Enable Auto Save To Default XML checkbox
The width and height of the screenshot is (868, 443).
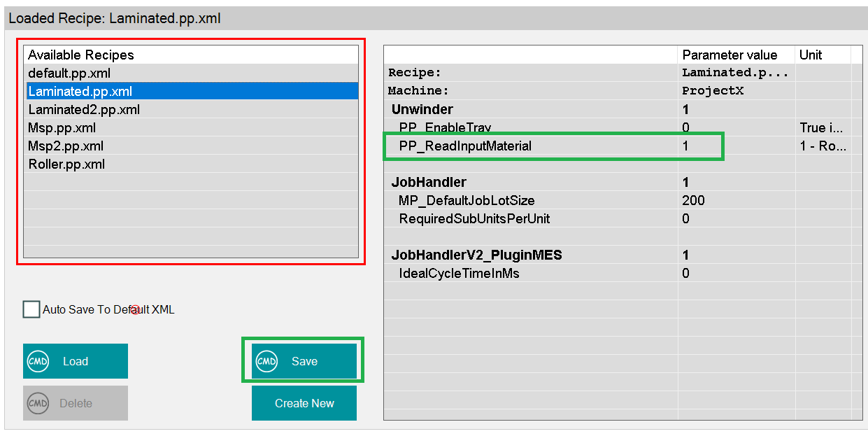point(31,309)
